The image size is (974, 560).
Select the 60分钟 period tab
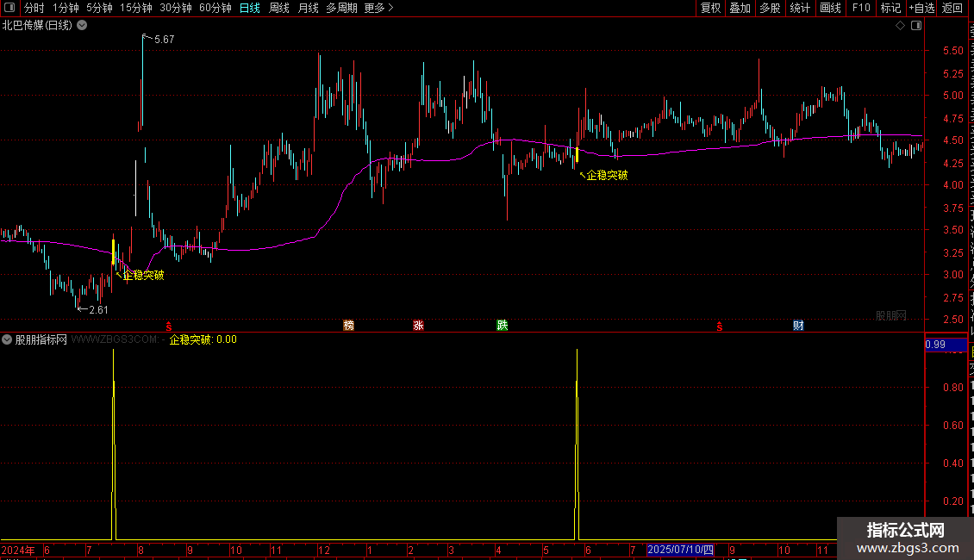click(215, 8)
